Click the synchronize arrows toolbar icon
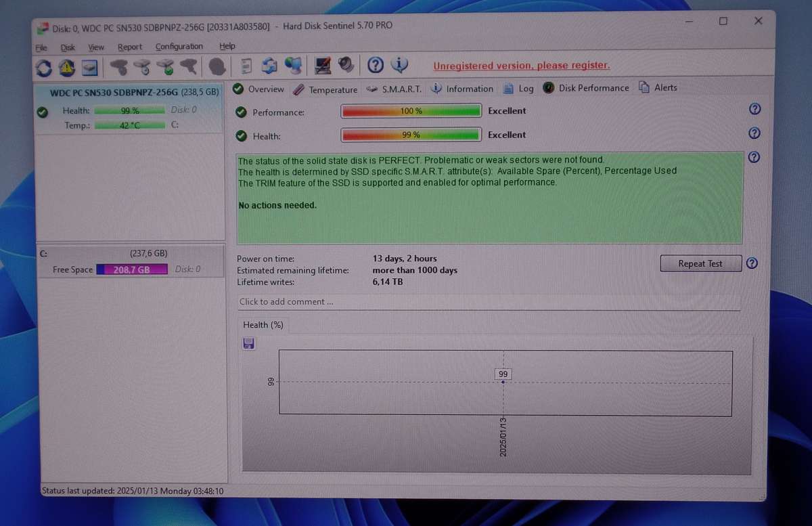This screenshot has width=812, height=526. (x=269, y=65)
